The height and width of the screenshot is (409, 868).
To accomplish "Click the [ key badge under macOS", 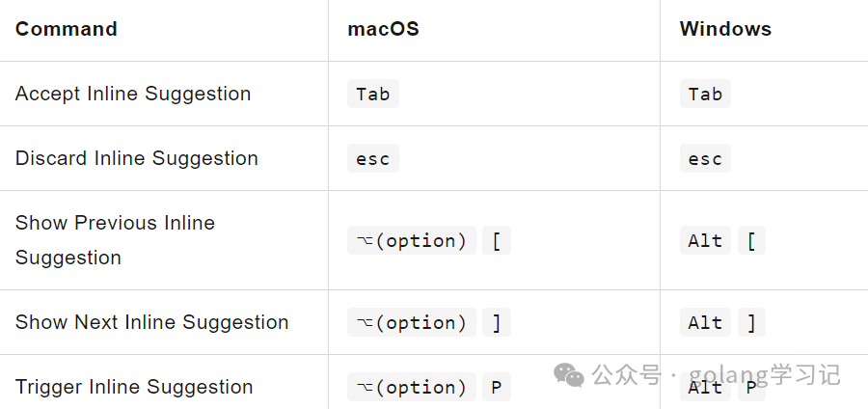I will (497, 240).
